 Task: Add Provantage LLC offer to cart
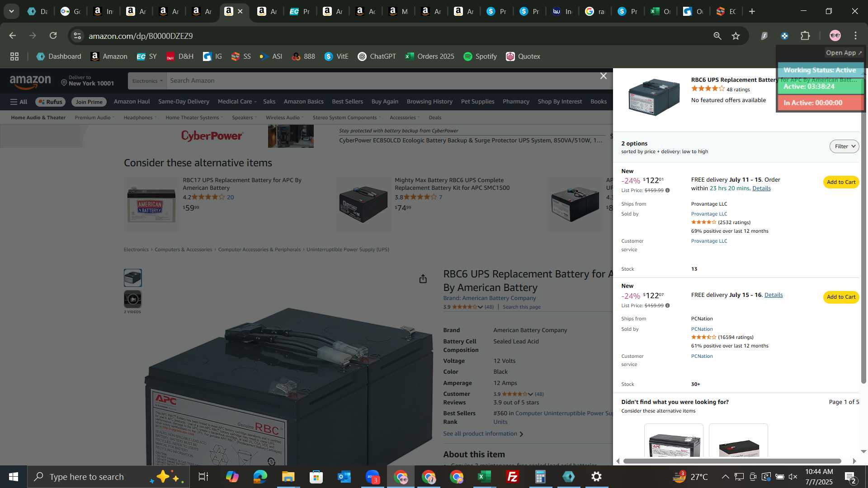(841, 182)
